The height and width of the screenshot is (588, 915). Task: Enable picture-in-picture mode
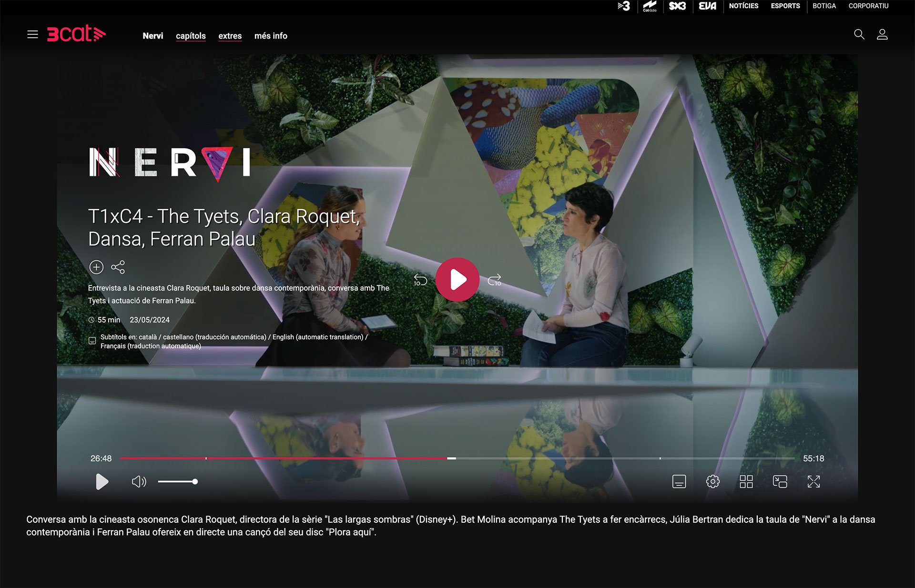tap(780, 482)
